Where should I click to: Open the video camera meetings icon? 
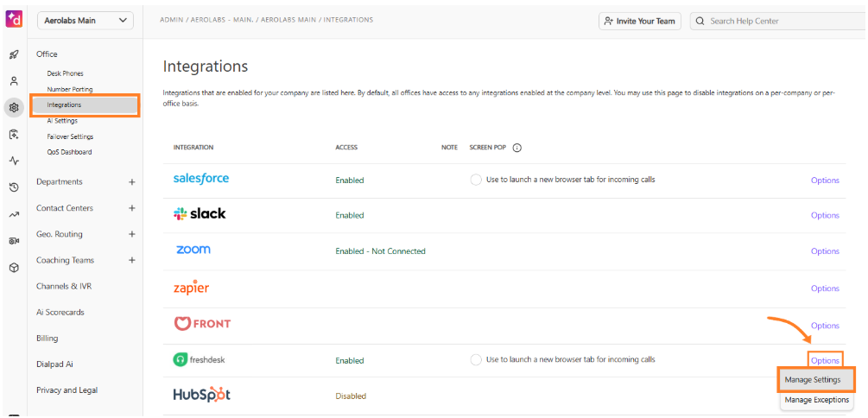point(15,241)
